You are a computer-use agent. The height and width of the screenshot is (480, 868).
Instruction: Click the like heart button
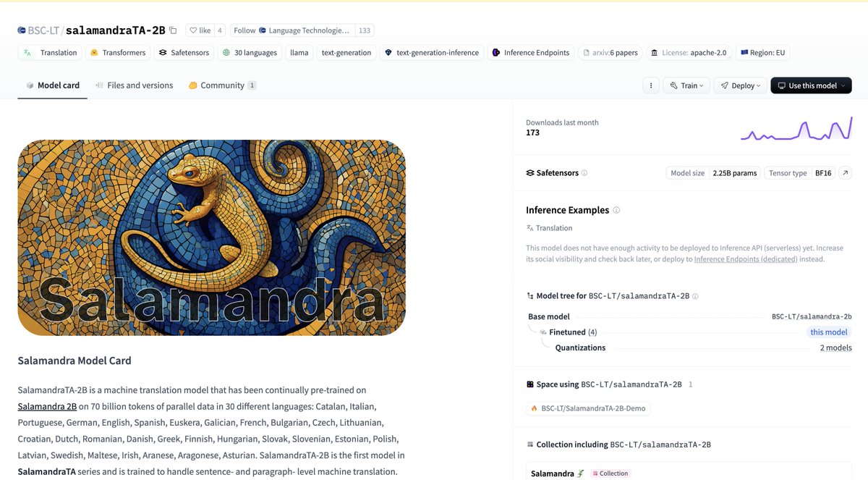pos(199,30)
